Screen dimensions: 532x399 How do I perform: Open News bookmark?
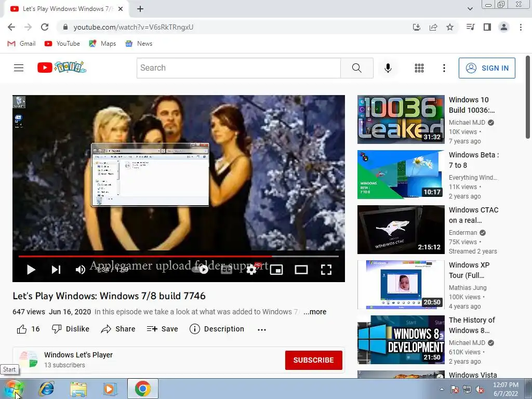(x=139, y=44)
